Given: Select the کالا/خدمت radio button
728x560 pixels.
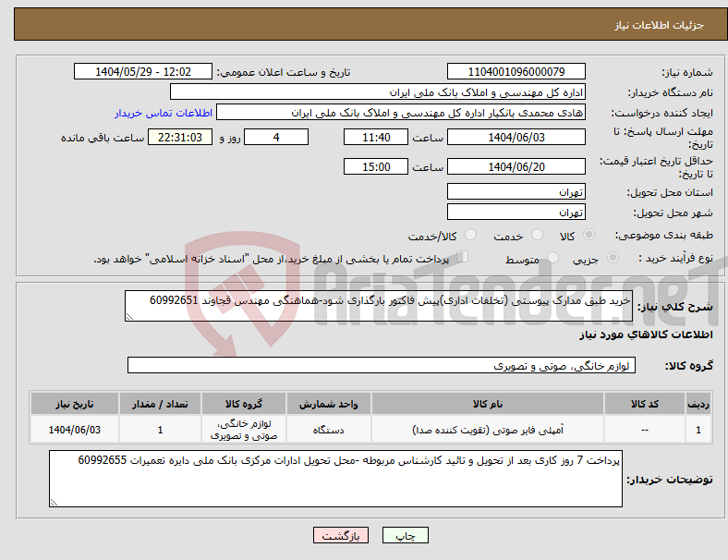Looking at the screenshot, I should (x=470, y=235).
